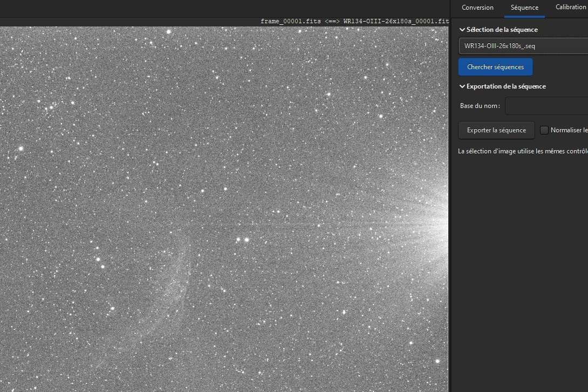The image size is (588, 392).
Task: Open the Calibration tab
Action: [x=570, y=8]
